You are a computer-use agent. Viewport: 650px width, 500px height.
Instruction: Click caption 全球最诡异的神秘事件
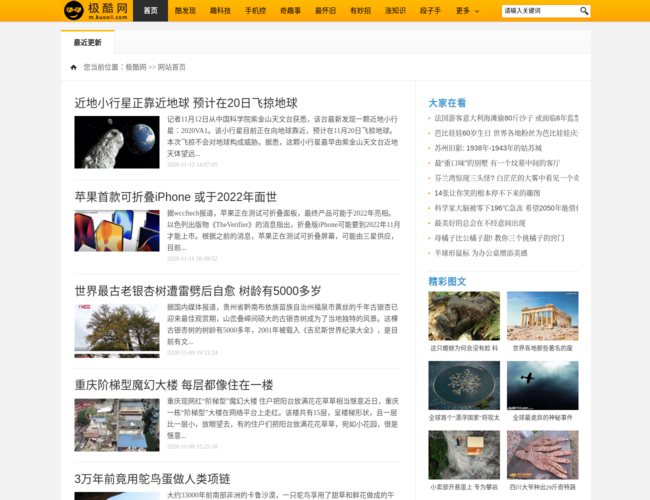pos(543,418)
